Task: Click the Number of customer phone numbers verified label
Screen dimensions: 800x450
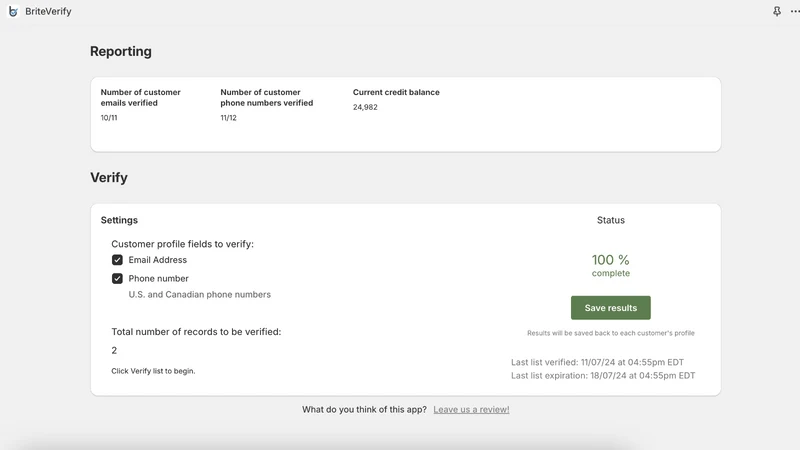Action: point(267,97)
